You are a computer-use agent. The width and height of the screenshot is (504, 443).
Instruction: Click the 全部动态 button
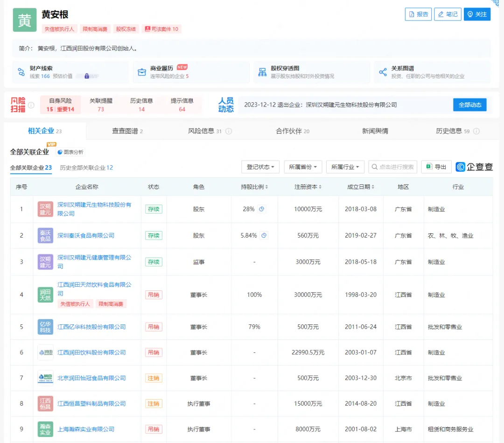pyautogui.click(x=470, y=105)
